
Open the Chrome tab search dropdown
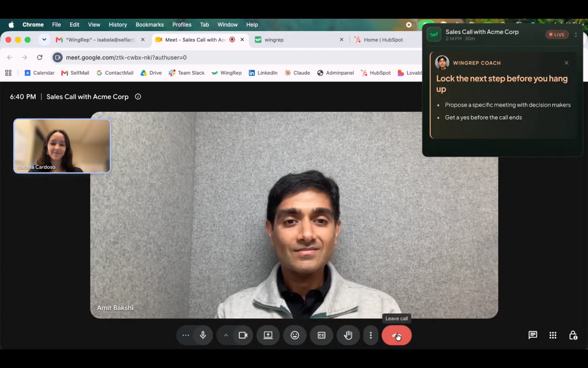tap(44, 40)
